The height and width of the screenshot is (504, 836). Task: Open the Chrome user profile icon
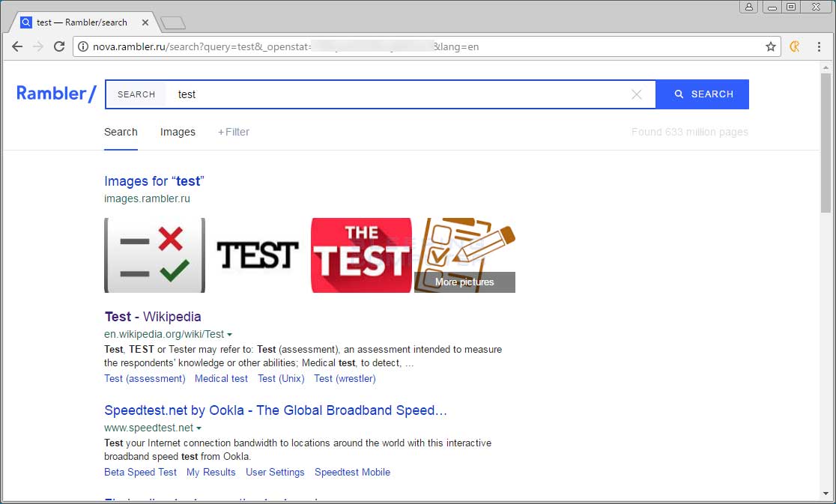pyautogui.click(x=748, y=7)
